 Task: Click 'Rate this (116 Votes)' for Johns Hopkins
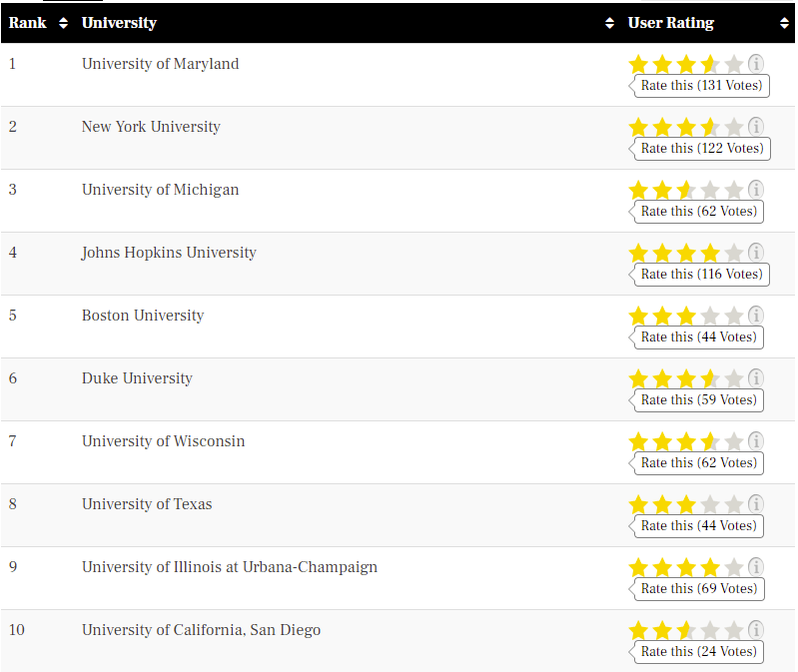[x=701, y=275]
